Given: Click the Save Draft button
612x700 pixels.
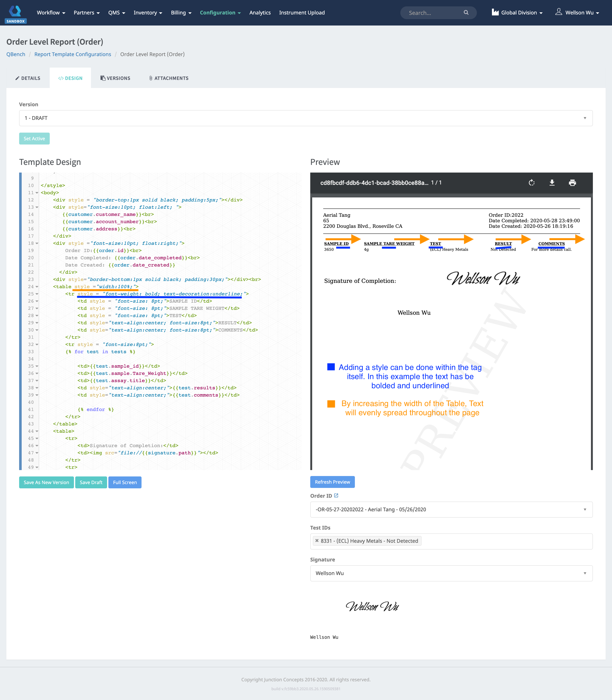Looking at the screenshot, I should point(91,482).
